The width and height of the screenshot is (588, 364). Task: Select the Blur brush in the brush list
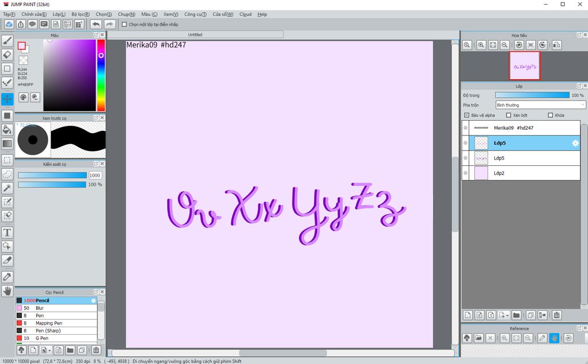[56, 308]
